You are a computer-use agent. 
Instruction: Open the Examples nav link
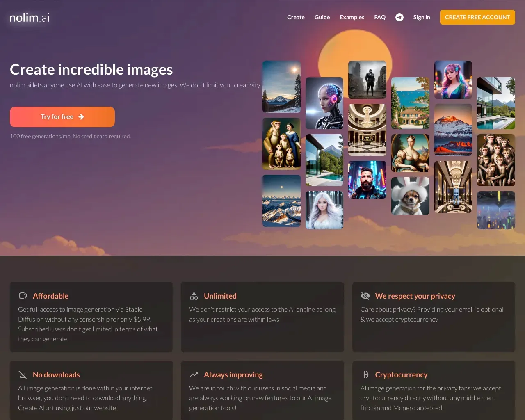(352, 17)
